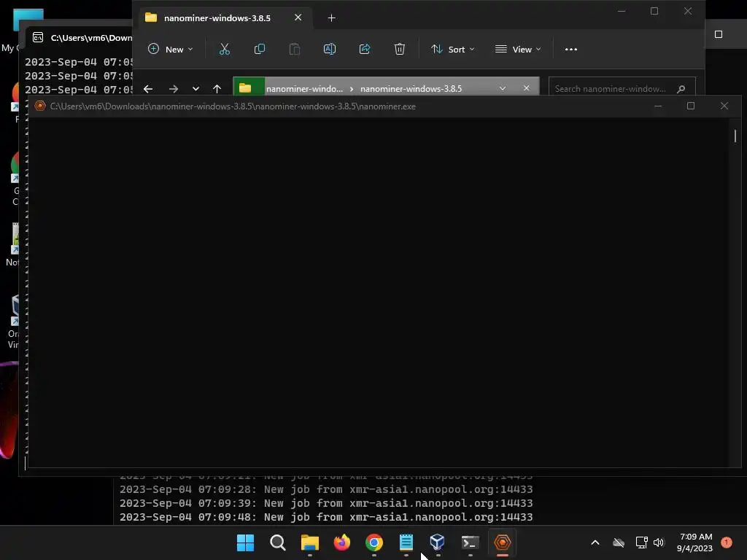Click the Rename icon in File Explorer toolbar

[330, 49]
